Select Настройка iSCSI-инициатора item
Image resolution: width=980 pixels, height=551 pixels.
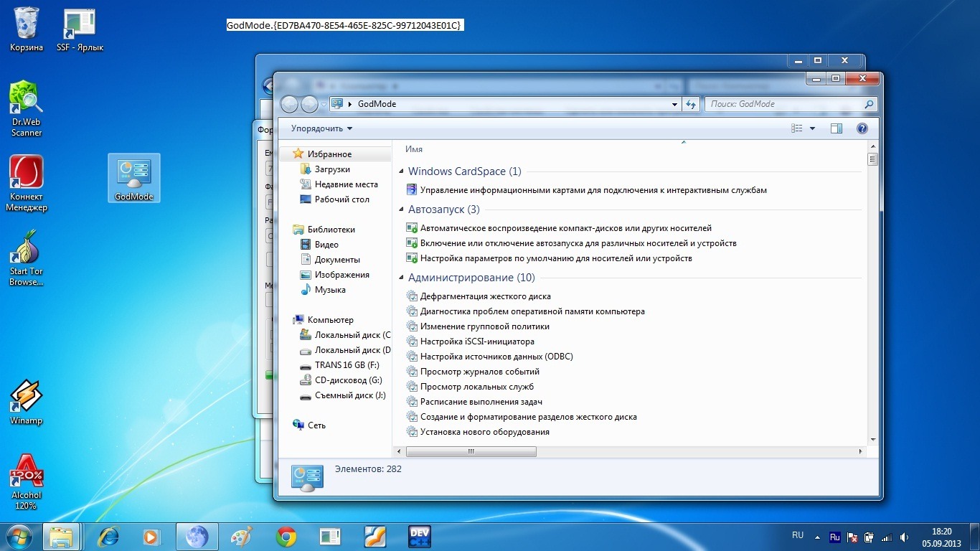477,342
